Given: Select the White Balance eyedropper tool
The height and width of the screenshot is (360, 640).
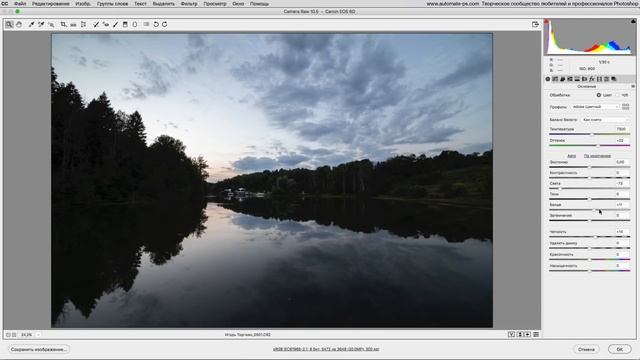Looking at the screenshot, I should click(31, 24).
